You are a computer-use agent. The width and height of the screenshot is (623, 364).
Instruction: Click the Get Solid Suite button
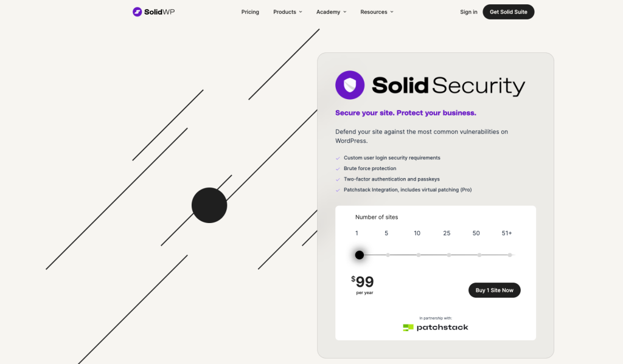point(508,11)
